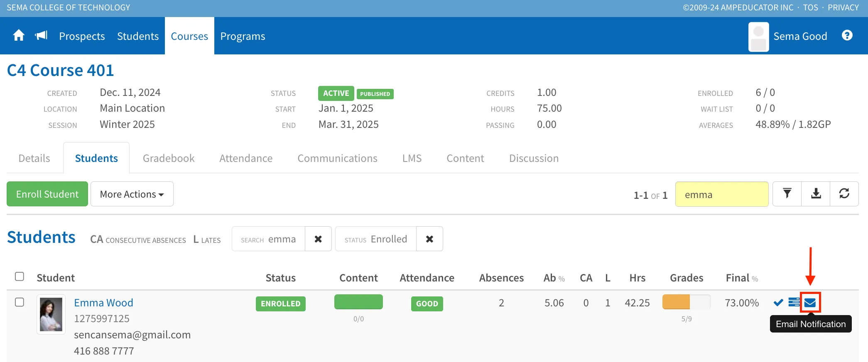Click the GOOD attendance badge

point(427,303)
